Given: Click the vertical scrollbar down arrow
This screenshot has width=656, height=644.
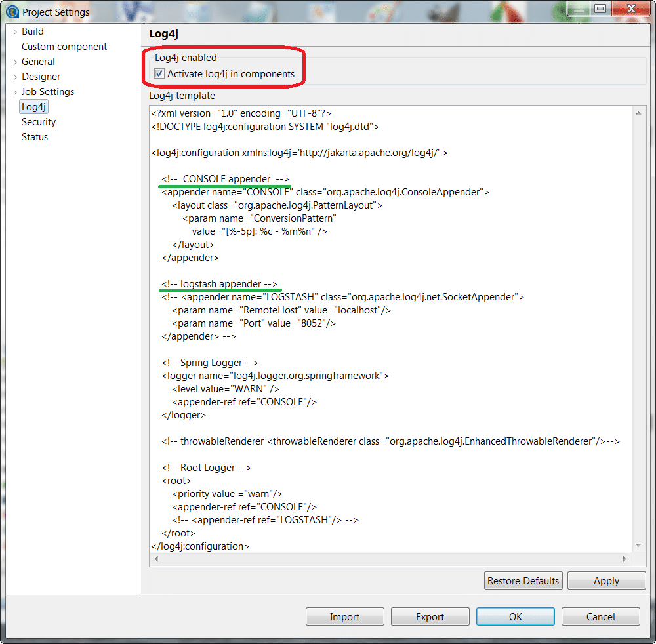Looking at the screenshot, I should [x=638, y=545].
